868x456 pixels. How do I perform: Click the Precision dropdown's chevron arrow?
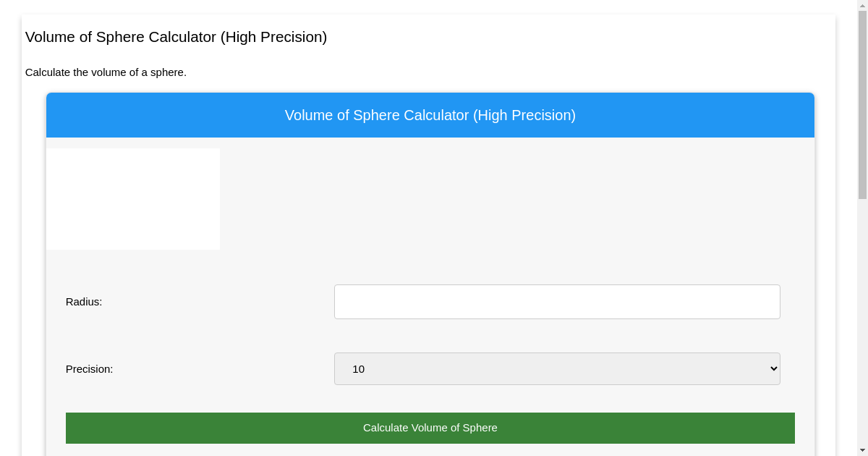pyautogui.click(x=773, y=369)
